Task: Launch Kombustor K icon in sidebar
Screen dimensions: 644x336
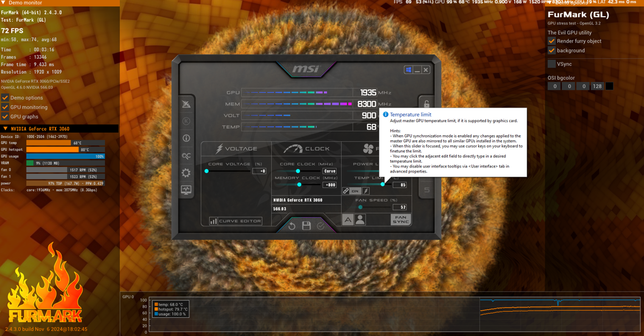Action: click(186, 121)
